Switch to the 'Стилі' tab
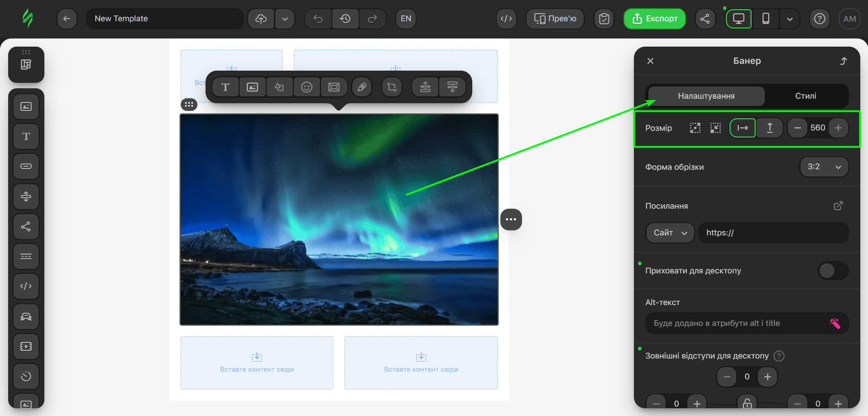The image size is (868, 416). 806,96
